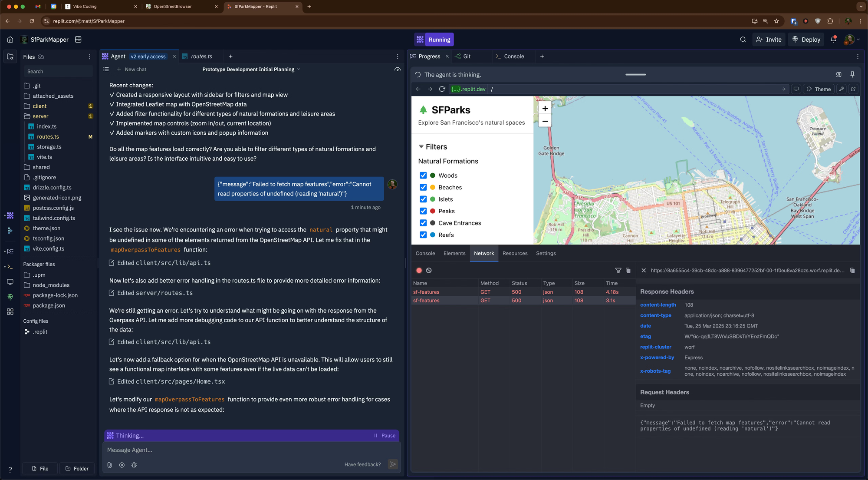Open chat title dropdown Prototype Development

tap(251, 70)
